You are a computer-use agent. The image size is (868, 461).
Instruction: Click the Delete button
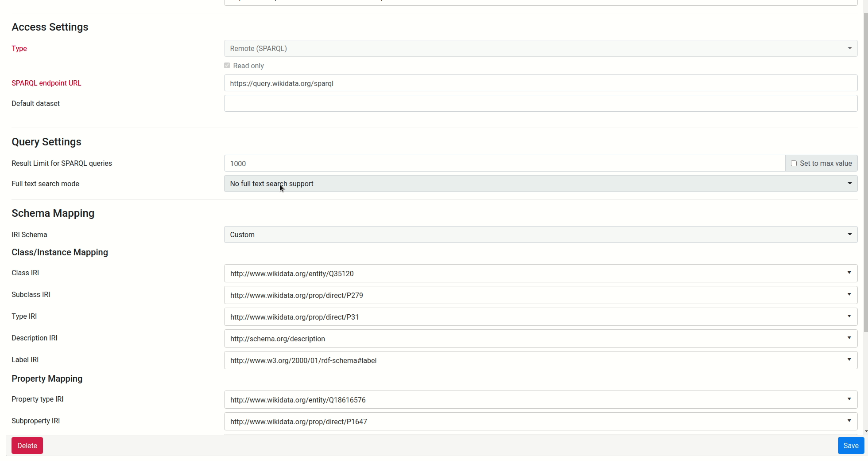pyautogui.click(x=27, y=445)
